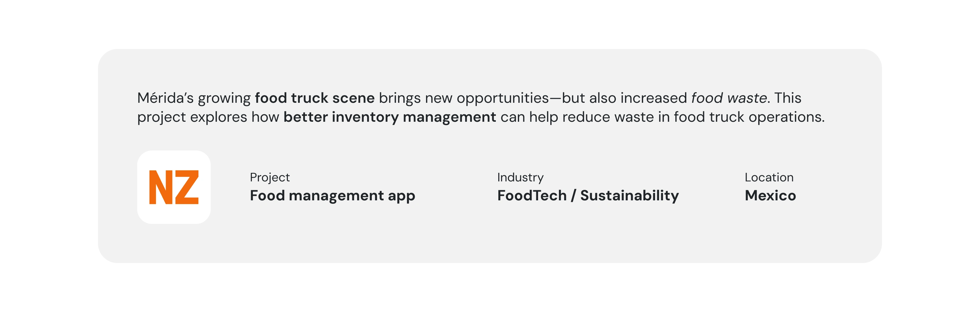The image size is (980, 312).
Task: Click the italic "food waste" phrase
Action: pos(729,98)
